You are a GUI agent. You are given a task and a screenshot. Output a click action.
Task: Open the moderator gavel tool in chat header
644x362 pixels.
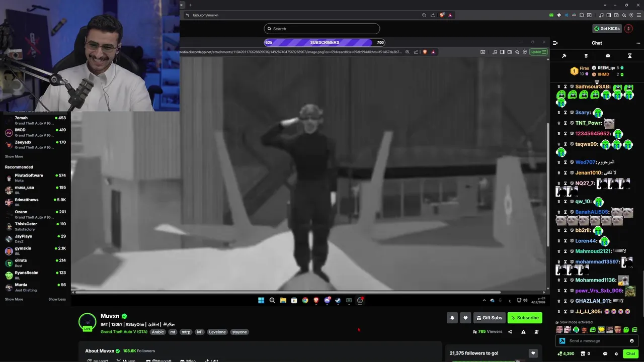564,56
